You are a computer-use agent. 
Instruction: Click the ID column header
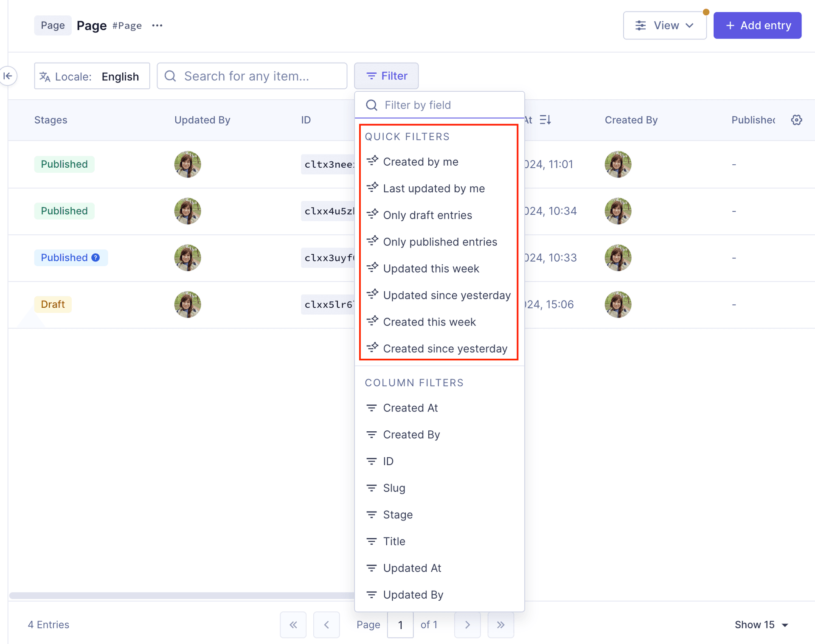tap(306, 120)
